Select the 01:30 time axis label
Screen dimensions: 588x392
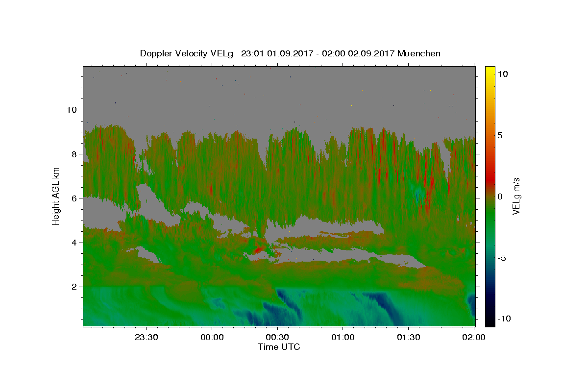coord(409,337)
